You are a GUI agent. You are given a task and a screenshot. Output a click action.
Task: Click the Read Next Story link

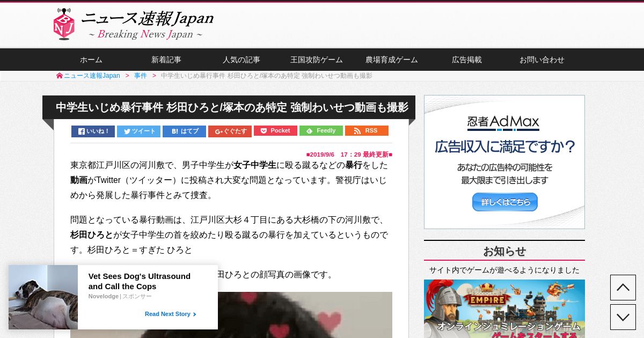171,314
